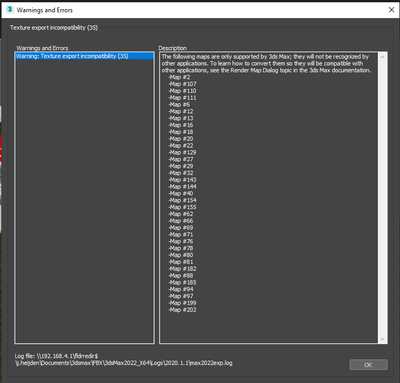Click the Map #185 entry
The width and height of the screenshot is (400, 383).
pyautogui.click(x=182, y=282)
